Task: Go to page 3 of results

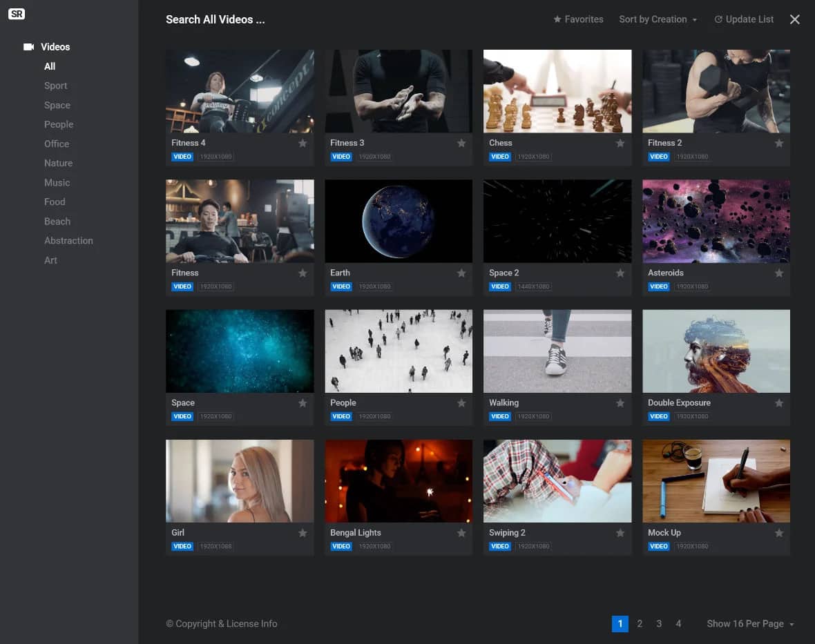Action: tap(659, 623)
